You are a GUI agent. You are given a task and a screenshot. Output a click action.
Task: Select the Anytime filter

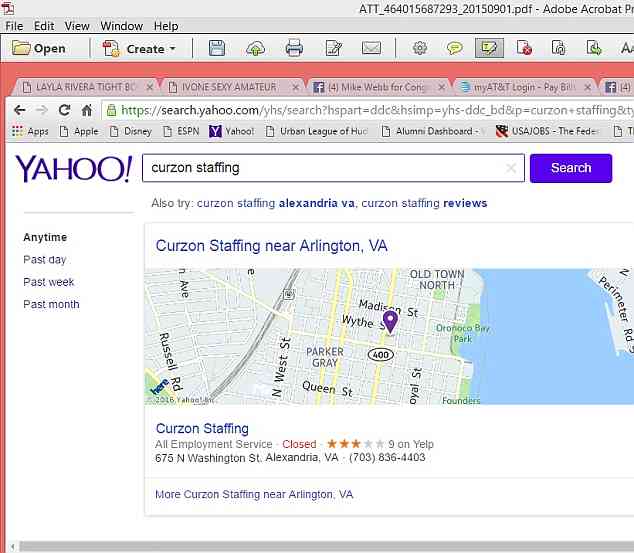click(45, 237)
